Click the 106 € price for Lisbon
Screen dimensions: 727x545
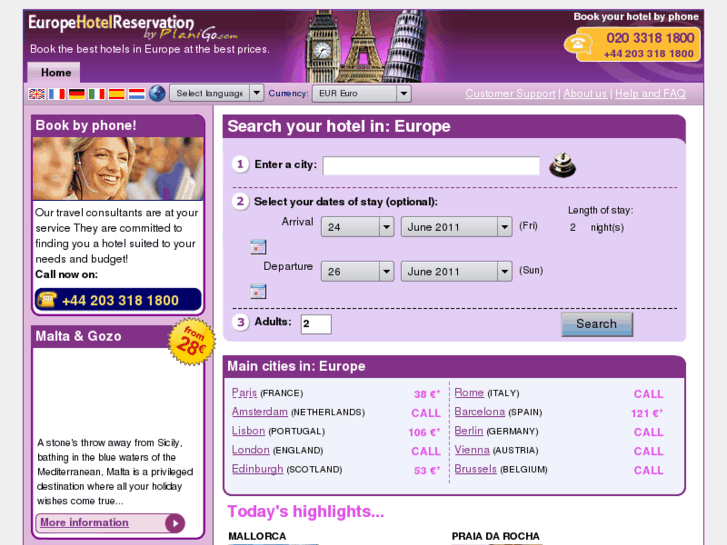click(424, 432)
